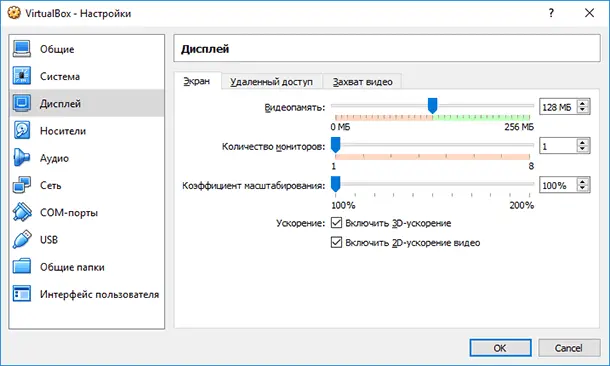Go to the Общие папки section label
610x366 pixels.
pos(72,267)
